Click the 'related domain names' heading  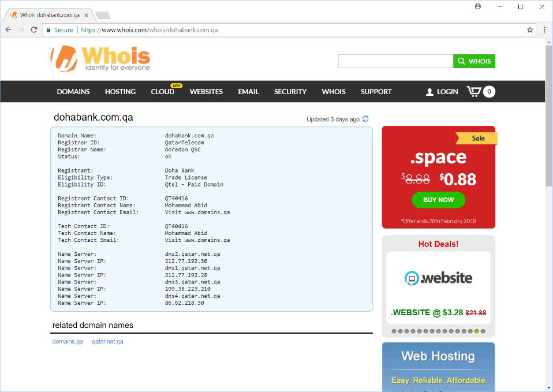93,325
